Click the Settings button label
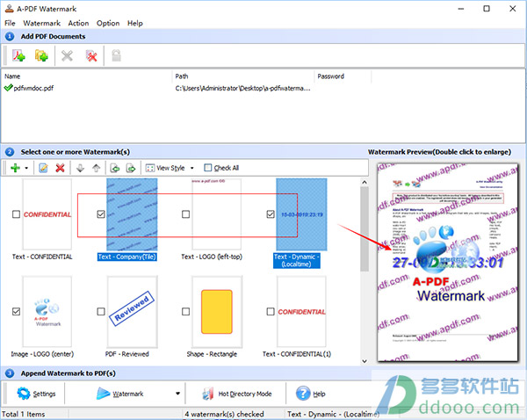Screen dimensions: 527x420 point(45,394)
